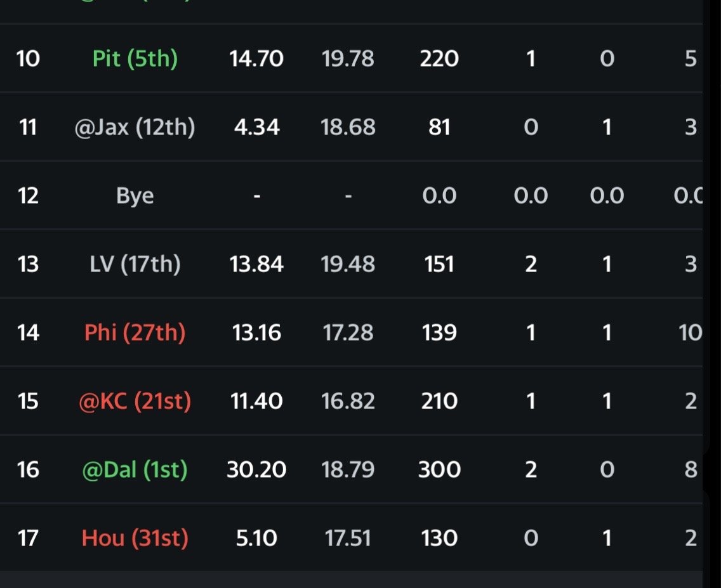Viewport: 721px width, 588px height.
Task: Click the 19.78 projected points value
Action: 348,59
